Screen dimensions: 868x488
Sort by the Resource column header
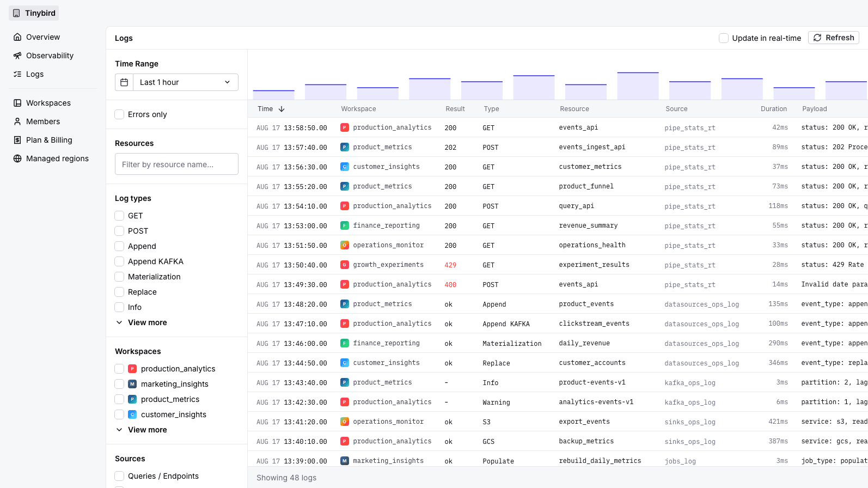point(574,109)
